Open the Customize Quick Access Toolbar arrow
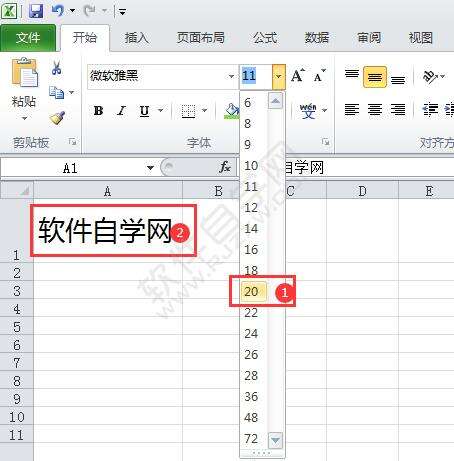This screenshot has height=461, width=454. point(122,12)
